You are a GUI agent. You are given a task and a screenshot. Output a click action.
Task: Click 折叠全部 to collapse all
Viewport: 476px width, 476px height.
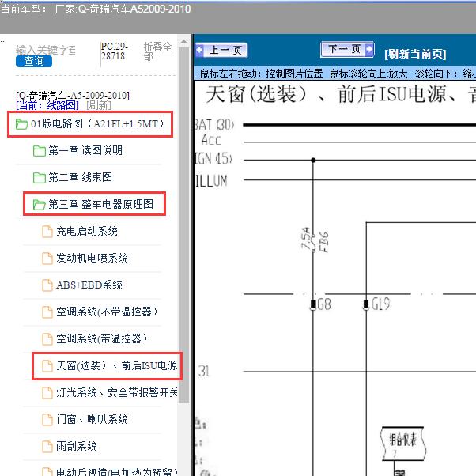pos(157,51)
